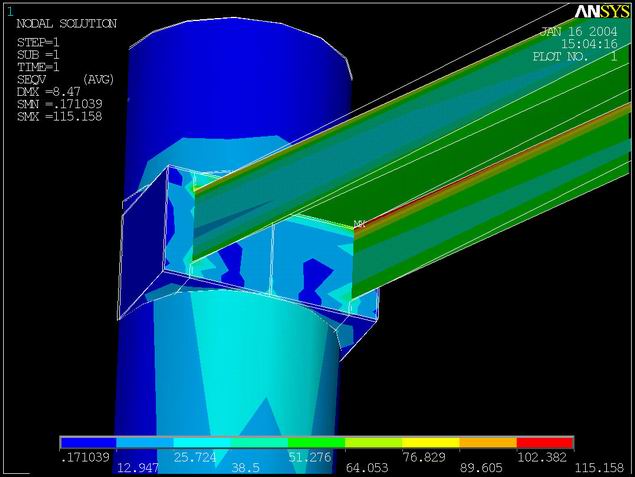Click the yellow legend color band
Image resolution: width=635 pixels, height=477 pixels.
(431, 443)
